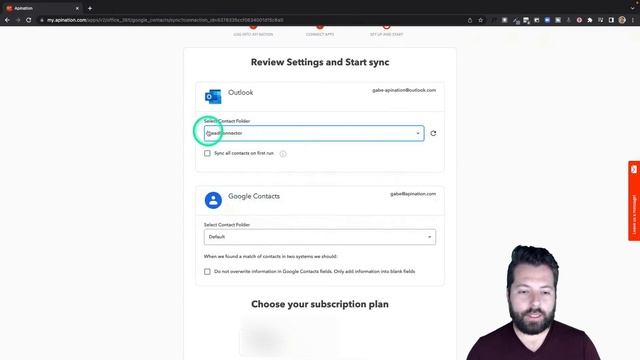The image size is (640, 360).
Task: Enable Sync all contacts on first run
Action: click(207, 153)
